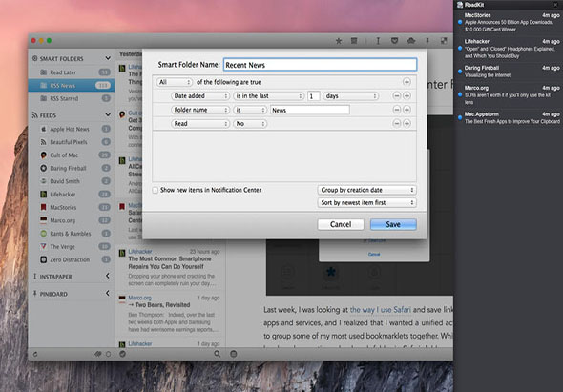Image resolution: width=563 pixels, height=392 pixels.
Task: Click the number of days field
Action: [313, 96]
